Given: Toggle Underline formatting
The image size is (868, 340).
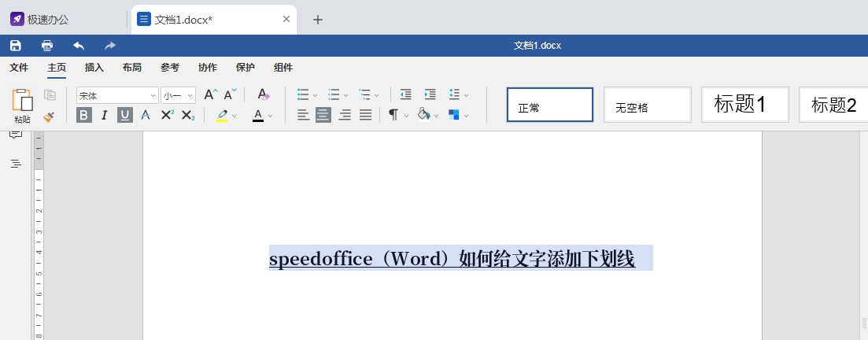Looking at the screenshot, I should 125,115.
